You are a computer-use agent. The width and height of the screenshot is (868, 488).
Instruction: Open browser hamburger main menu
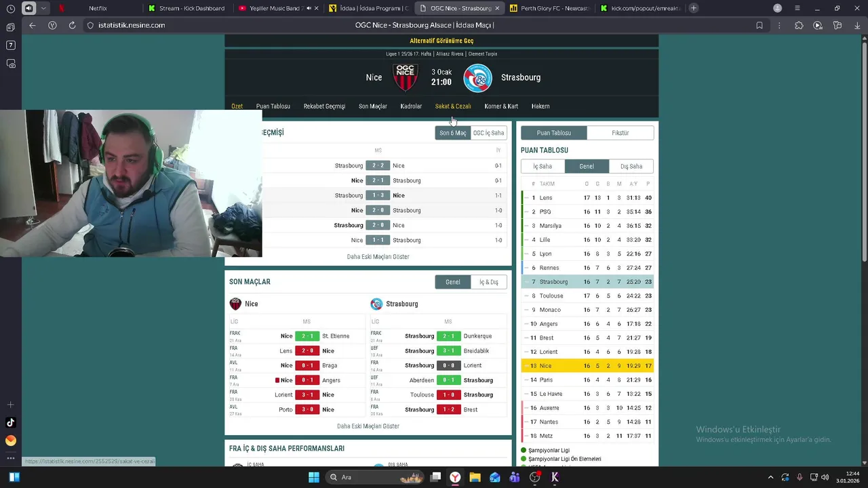[797, 8]
